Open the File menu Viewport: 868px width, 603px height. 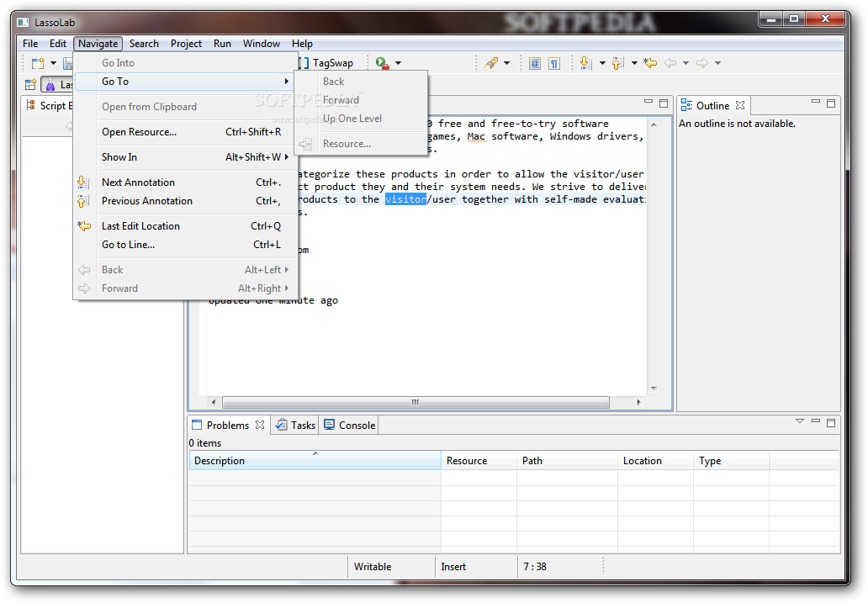click(30, 44)
